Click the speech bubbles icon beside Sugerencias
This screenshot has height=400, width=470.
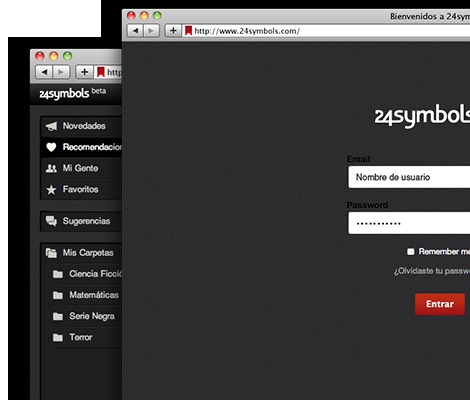pos(51,221)
